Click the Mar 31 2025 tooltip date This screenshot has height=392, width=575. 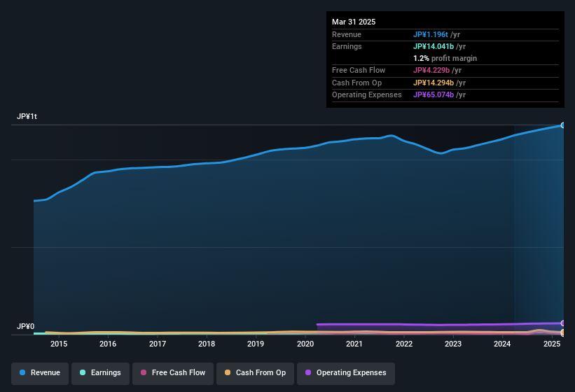pyautogui.click(x=354, y=22)
